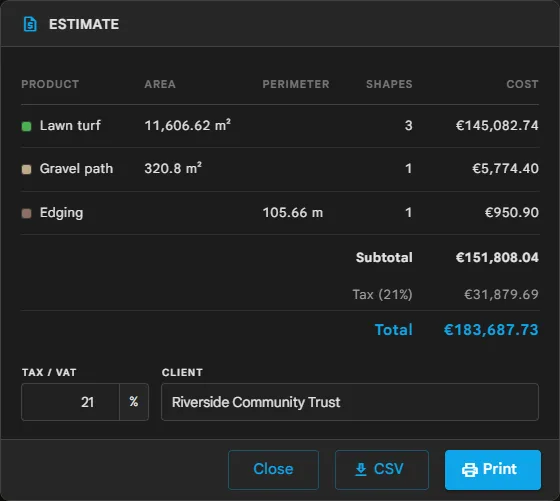Screen dimensions: 560x501
Task: Click the printer icon on Print button
Action: pos(470,470)
